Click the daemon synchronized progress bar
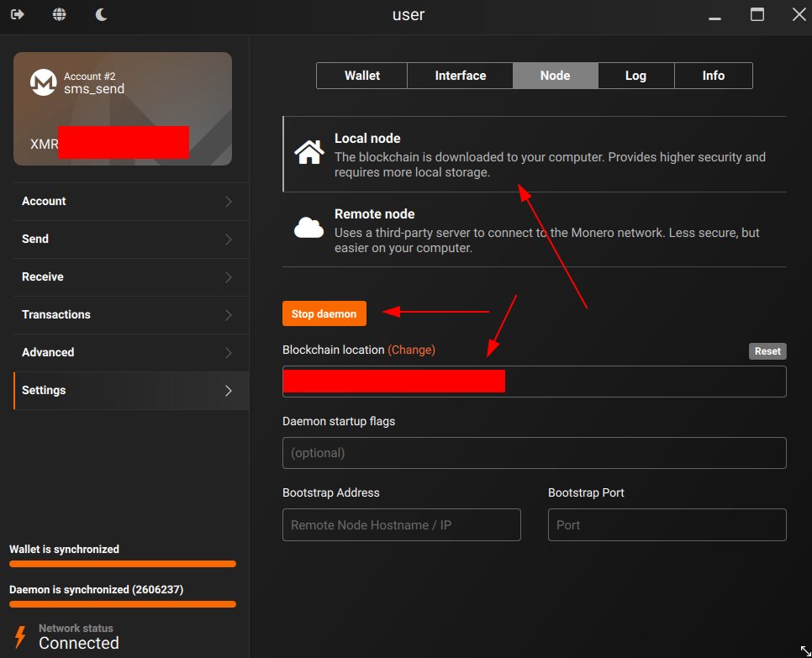The image size is (812, 658). click(x=123, y=604)
